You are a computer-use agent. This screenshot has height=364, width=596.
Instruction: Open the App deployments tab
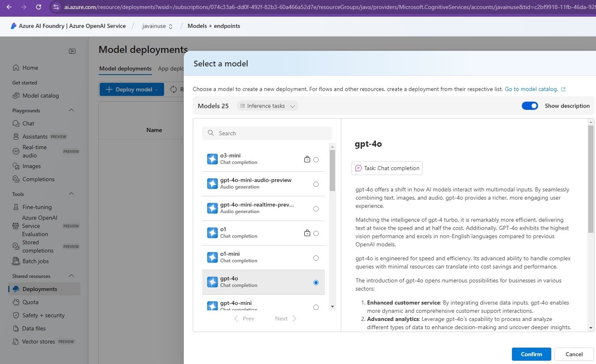[x=171, y=68]
